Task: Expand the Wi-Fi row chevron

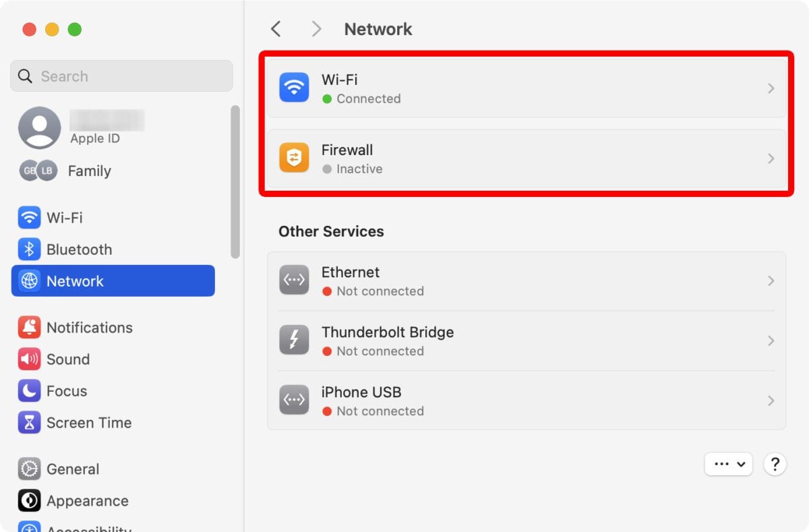Action: (771, 88)
